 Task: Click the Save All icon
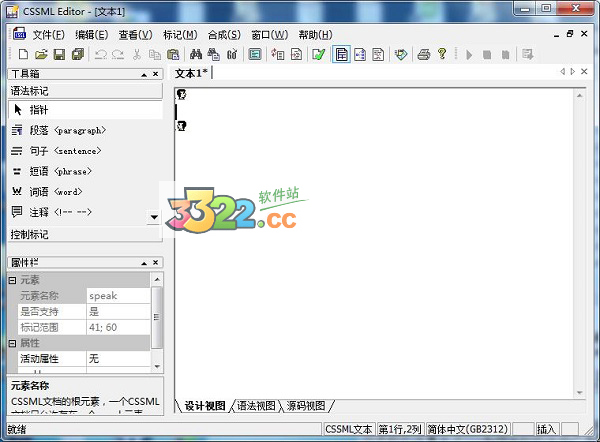[x=78, y=54]
